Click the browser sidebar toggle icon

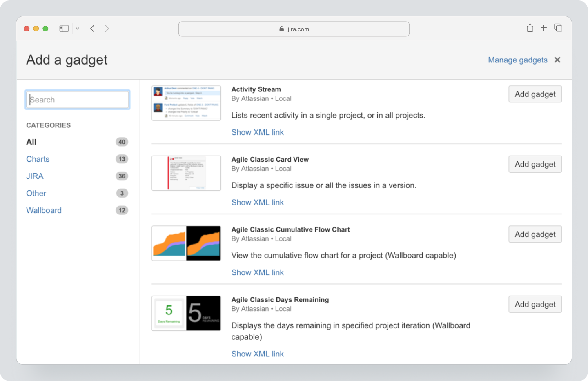click(x=64, y=29)
